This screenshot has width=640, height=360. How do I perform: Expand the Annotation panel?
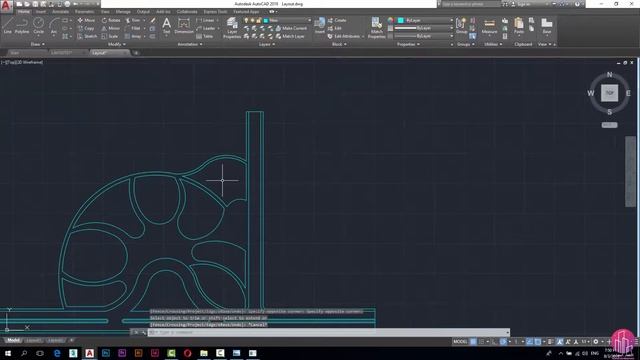(x=189, y=44)
